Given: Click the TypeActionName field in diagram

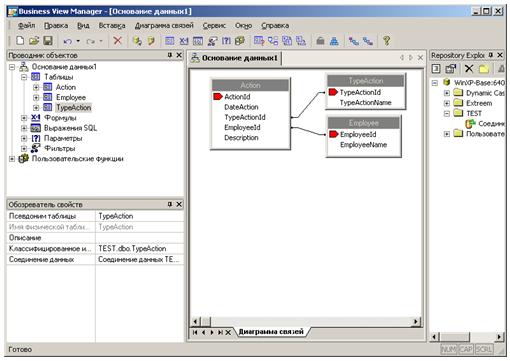Looking at the screenshot, I should tap(365, 103).
